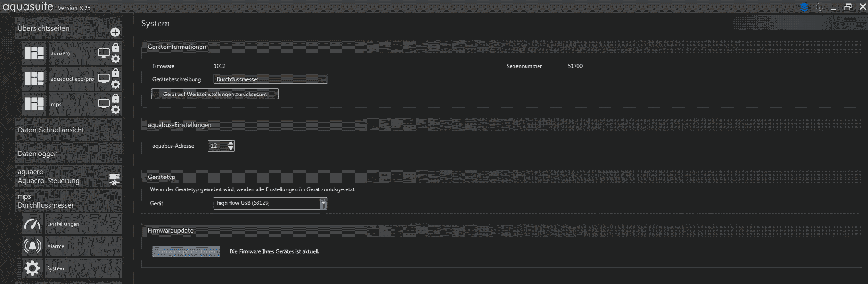Toggle lock on aquaduct eco/pro page

pos(116,72)
